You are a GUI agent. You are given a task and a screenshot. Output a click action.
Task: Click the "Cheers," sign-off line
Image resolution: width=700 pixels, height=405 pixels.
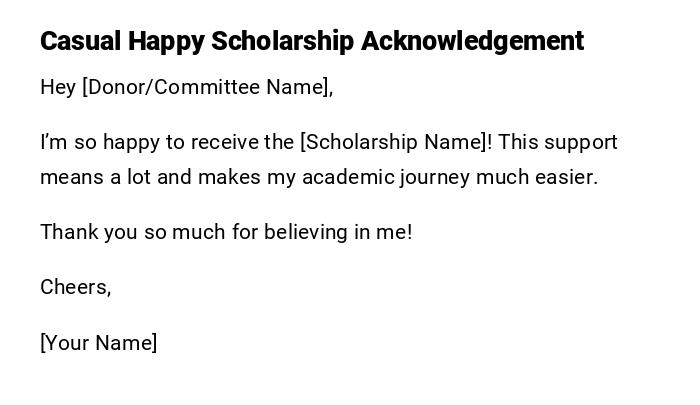coord(75,287)
